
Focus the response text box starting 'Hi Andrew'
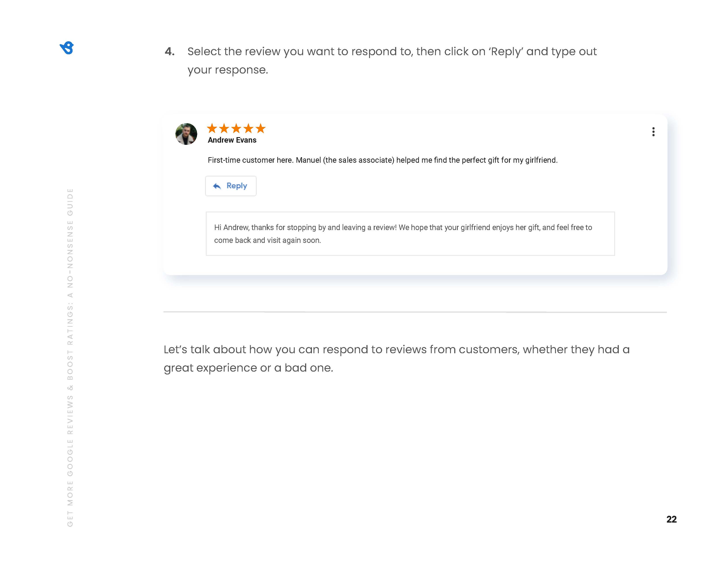pyautogui.click(x=410, y=234)
